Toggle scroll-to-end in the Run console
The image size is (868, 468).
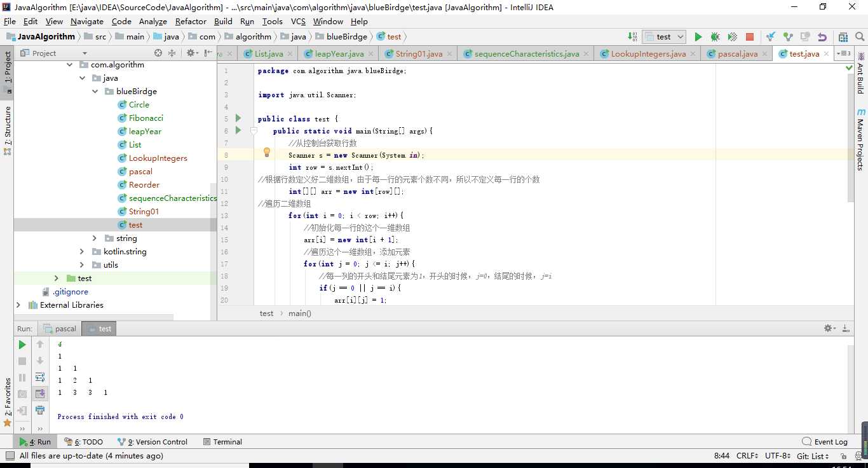click(x=40, y=394)
